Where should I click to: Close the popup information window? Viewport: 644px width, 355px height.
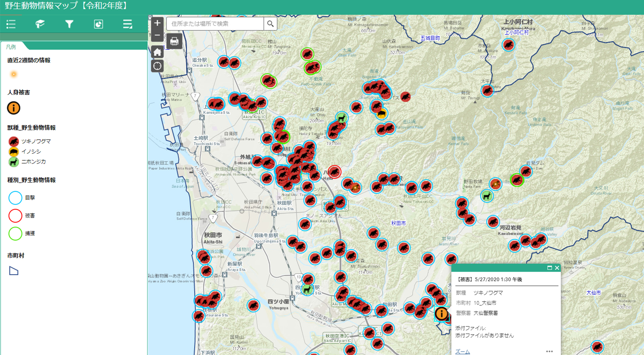coord(557,268)
